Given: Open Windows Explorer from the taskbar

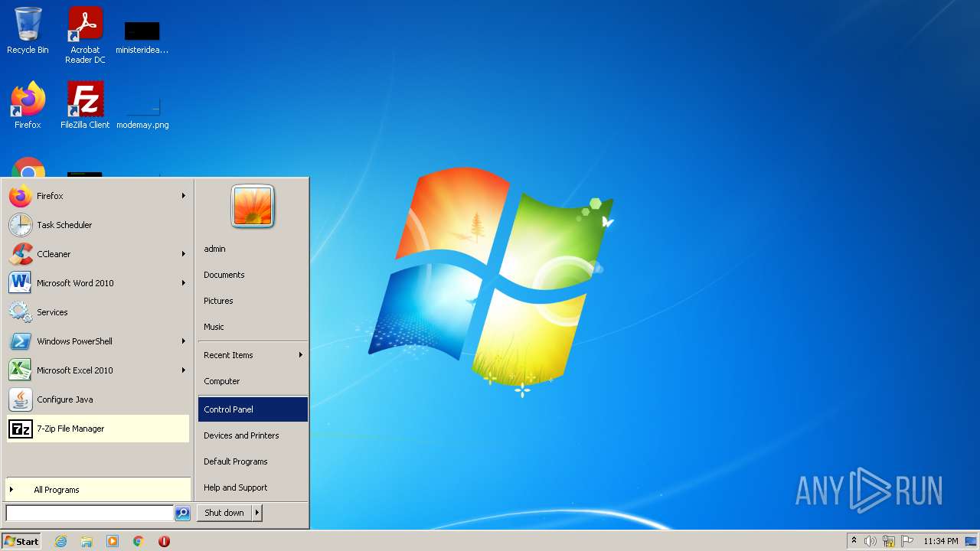Looking at the screenshot, I should [x=87, y=541].
